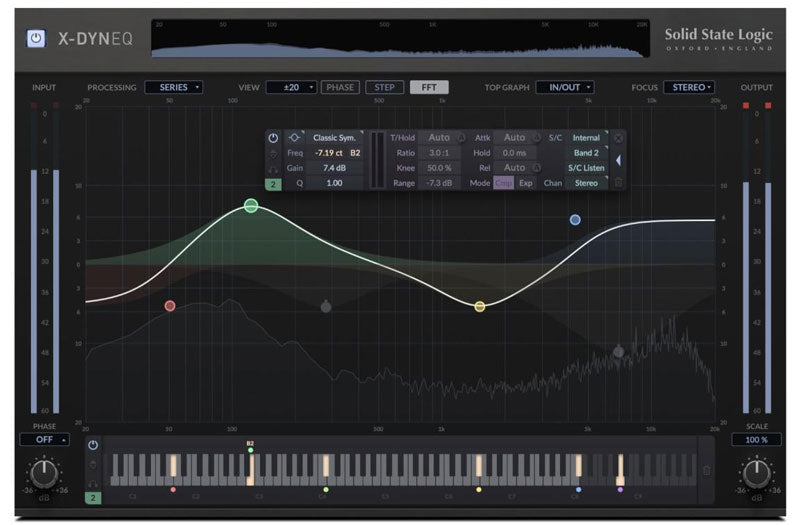Select Comp mode

[x=504, y=183]
